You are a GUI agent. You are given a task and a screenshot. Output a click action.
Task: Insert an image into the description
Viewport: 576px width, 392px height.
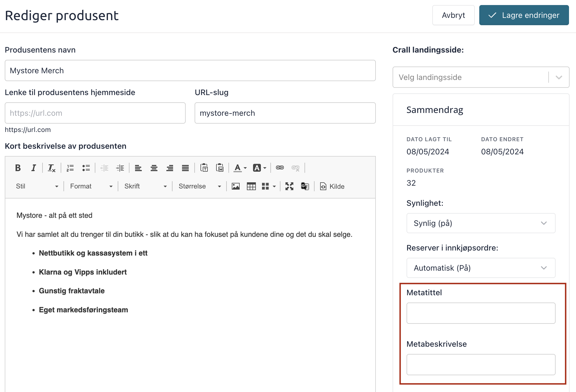(x=236, y=186)
